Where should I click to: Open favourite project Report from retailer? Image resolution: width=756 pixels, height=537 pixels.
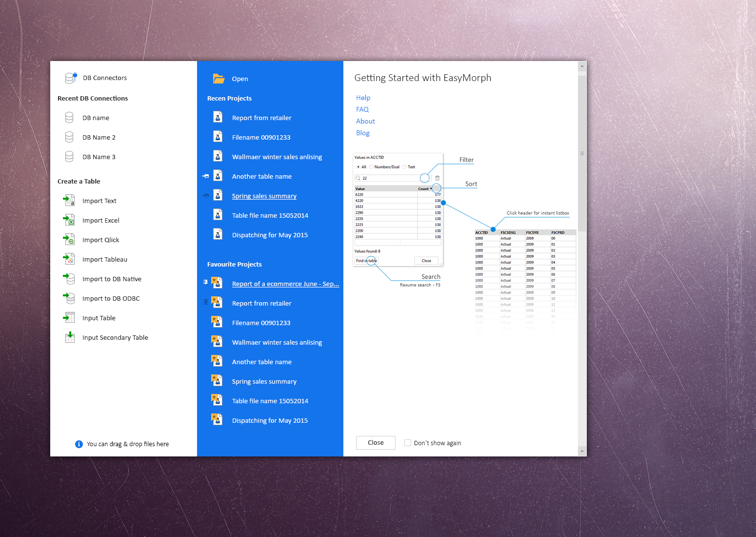tap(262, 303)
